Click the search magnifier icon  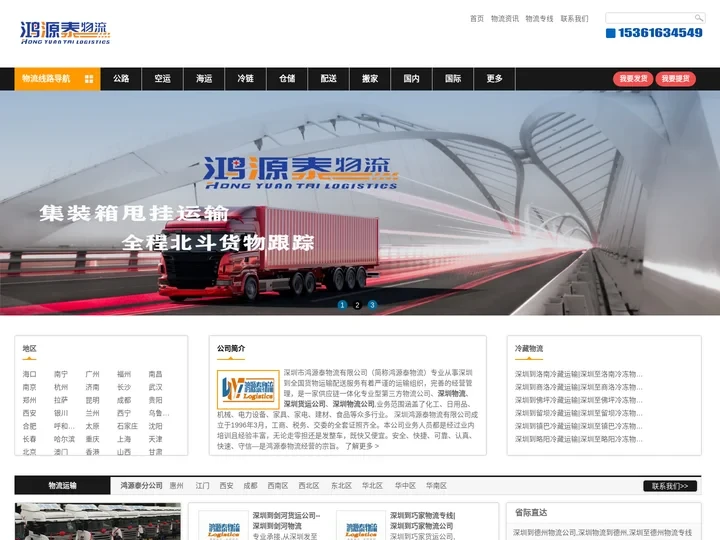pyautogui.click(x=698, y=18)
